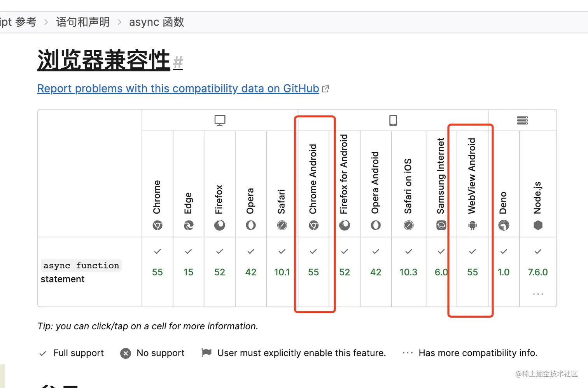Click the 浏览器兼容性 heading link

104,60
